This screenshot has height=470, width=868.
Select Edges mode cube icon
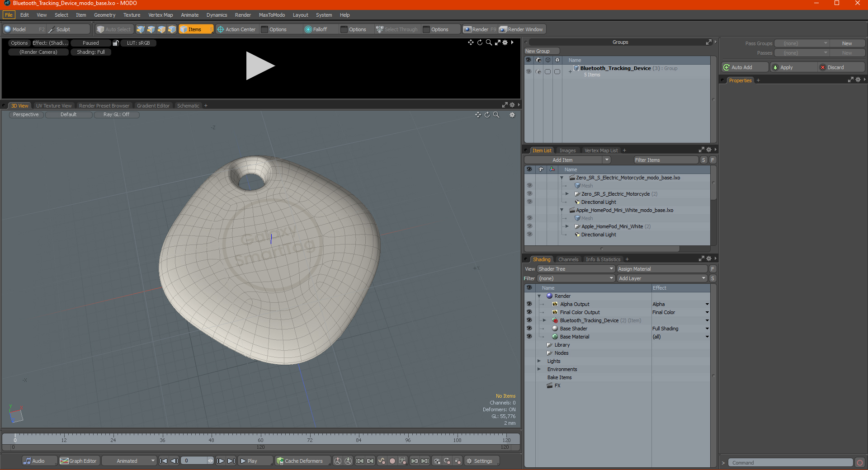coord(151,29)
